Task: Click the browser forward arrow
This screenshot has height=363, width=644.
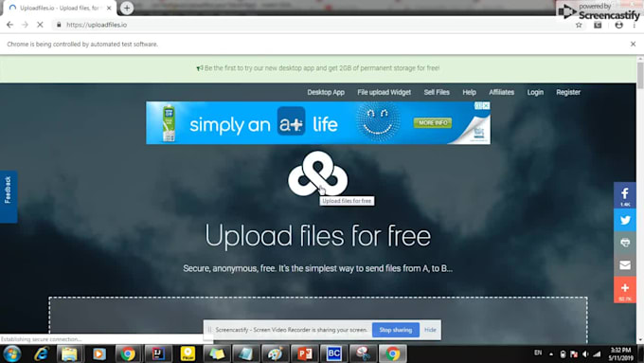Action: 25,25
